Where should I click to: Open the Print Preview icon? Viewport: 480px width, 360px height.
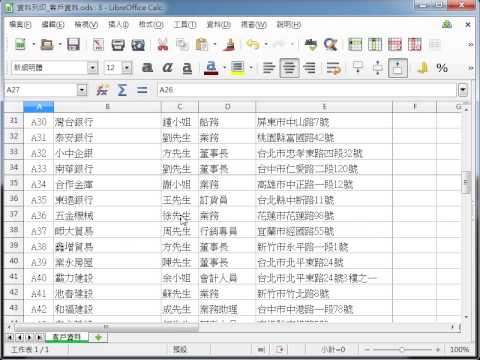[x=138, y=45]
